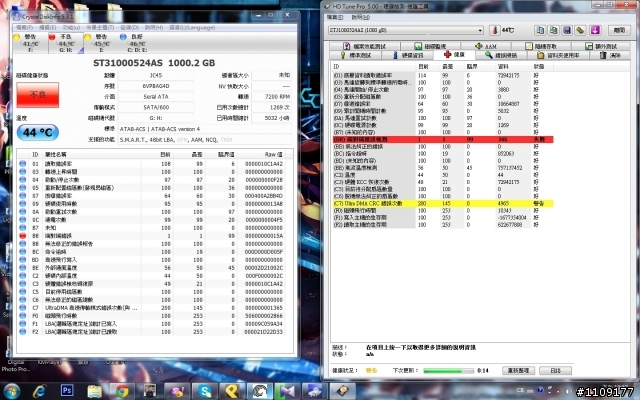Select the blue-status C: D: E: drive
This screenshot has width=640, height=400.
tap(137, 42)
